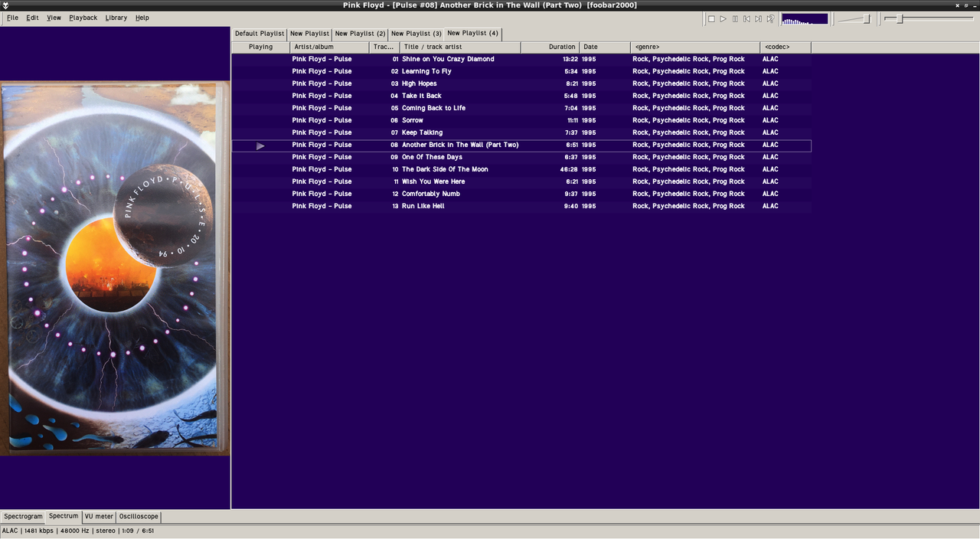Show the VU meter tab
This screenshot has height=539, width=980.
[99, 517]
